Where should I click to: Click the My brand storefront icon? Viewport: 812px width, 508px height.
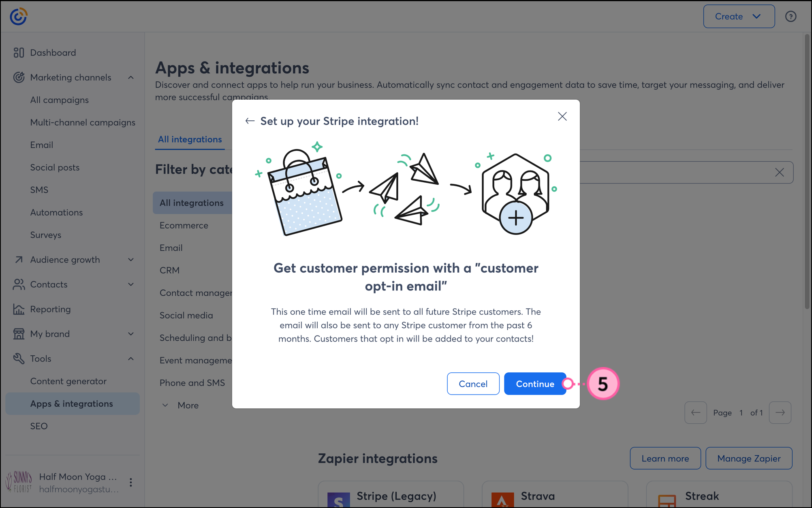coord(19,334)
